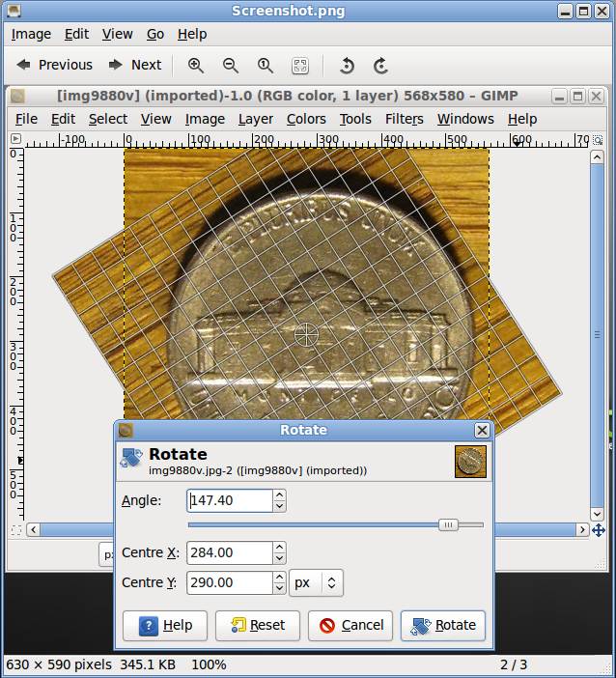Click the normal size zoom icon

click(x=266, y=66)
